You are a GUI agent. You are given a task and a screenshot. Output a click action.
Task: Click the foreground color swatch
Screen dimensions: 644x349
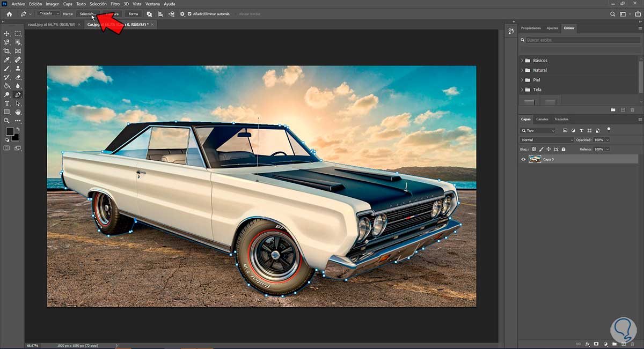10,132
